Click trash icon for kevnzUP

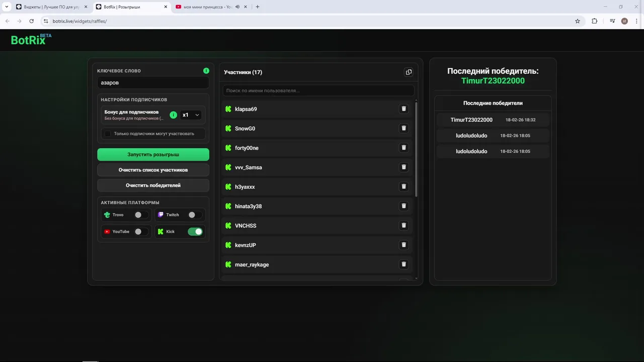[x=404, y=245]
